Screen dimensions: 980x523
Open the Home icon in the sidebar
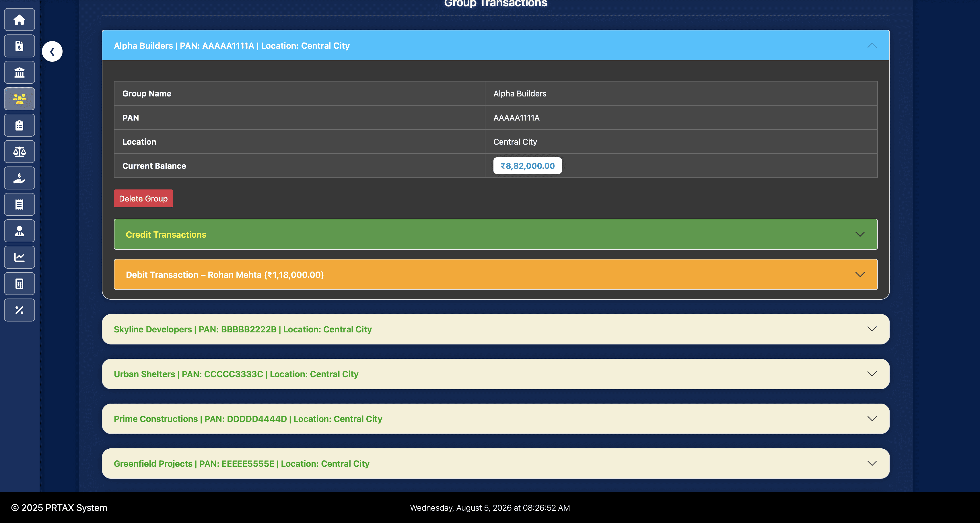pos(20,20)
